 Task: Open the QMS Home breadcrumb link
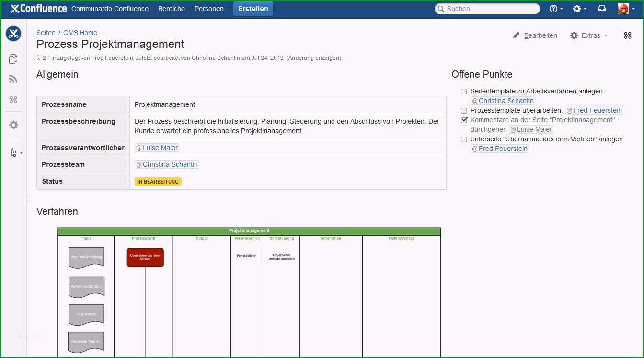80,33
